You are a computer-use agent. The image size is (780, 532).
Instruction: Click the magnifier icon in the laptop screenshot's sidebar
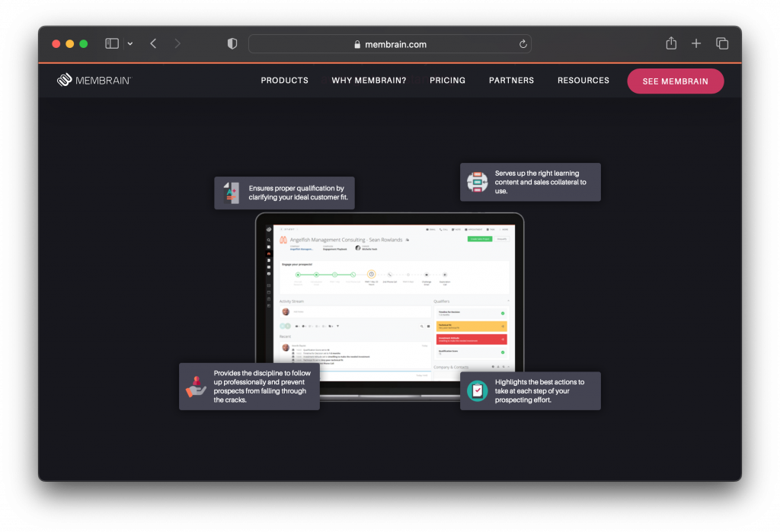(269, 241)
